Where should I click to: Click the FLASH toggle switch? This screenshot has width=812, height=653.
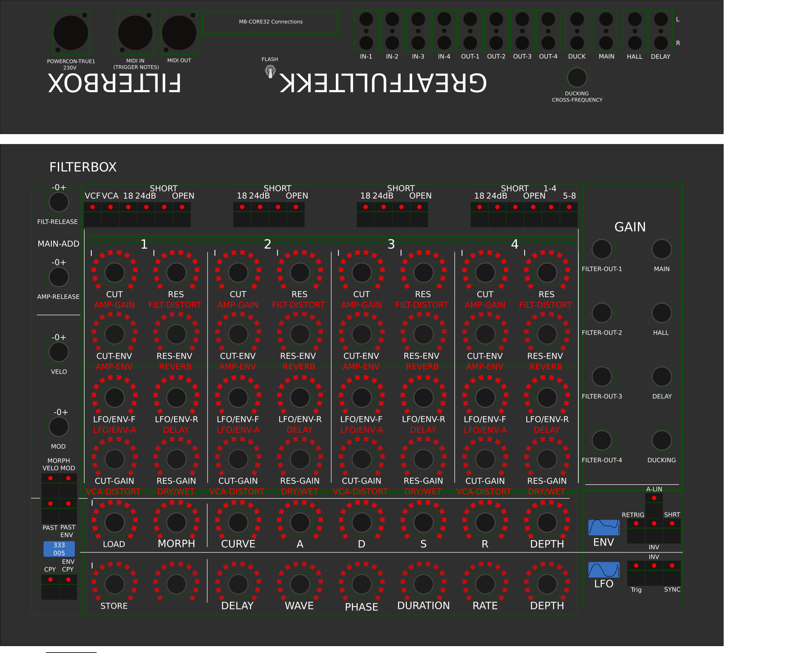pyautogui.click(x=270, y=72)
